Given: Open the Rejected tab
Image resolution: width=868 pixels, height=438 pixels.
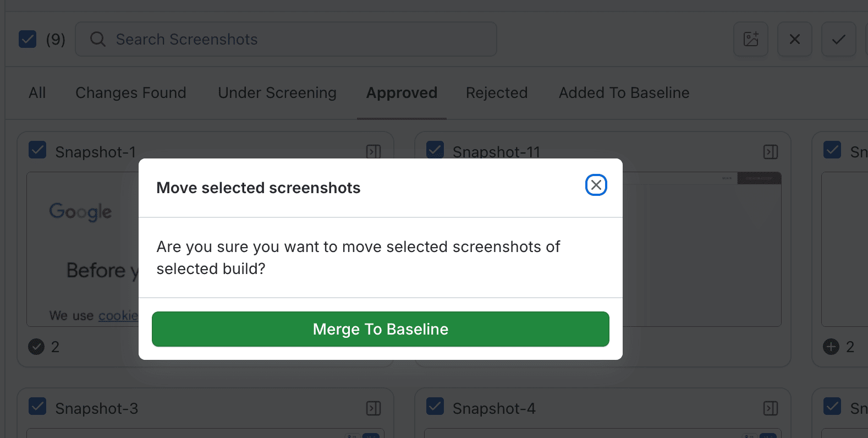Looking at the screenshot, I should click(x=496, y=92).
